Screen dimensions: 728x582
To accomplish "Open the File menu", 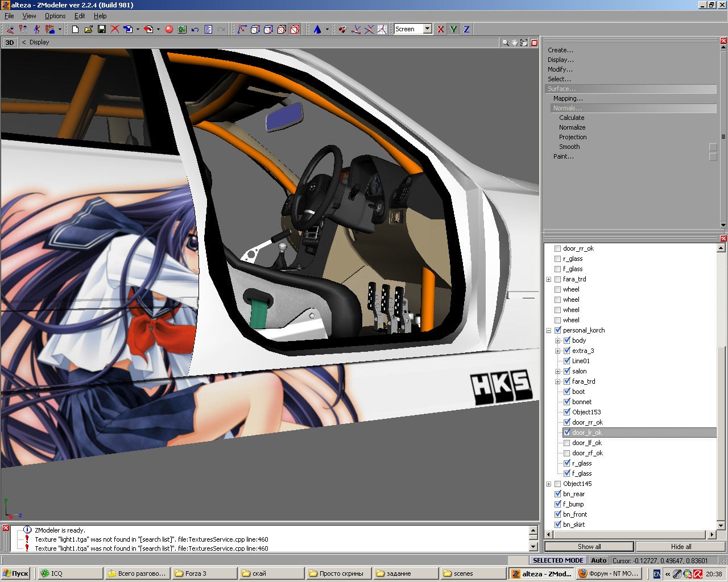I will point(9,16).
